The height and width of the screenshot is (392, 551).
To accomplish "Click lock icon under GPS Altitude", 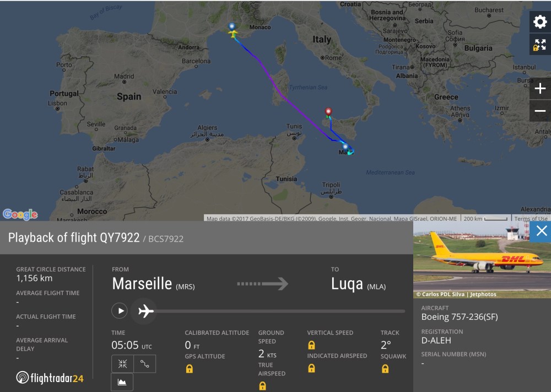I will [x=190, y=369].
